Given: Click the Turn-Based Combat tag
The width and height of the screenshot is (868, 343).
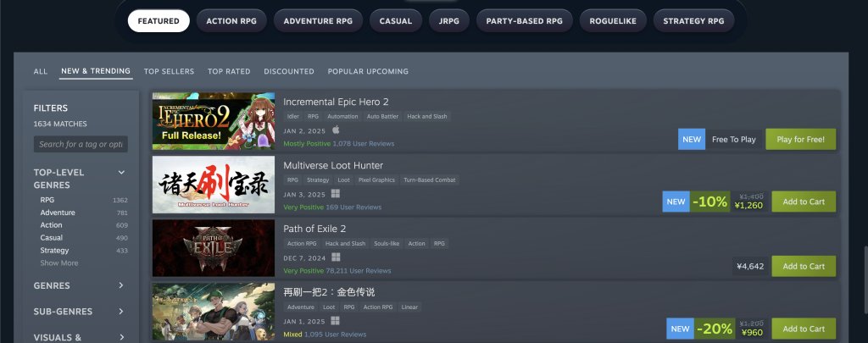Looking at the screenshot, I should click(x=430, y=180).
